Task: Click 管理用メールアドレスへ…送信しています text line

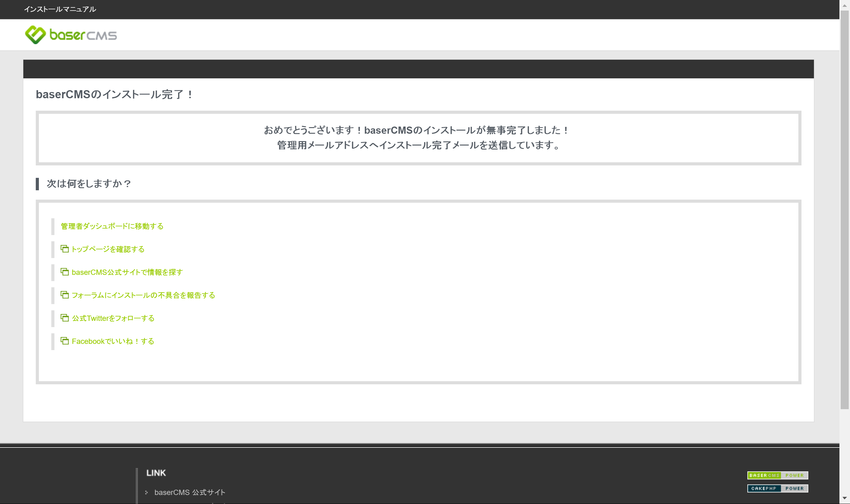Action: (418, 146)
